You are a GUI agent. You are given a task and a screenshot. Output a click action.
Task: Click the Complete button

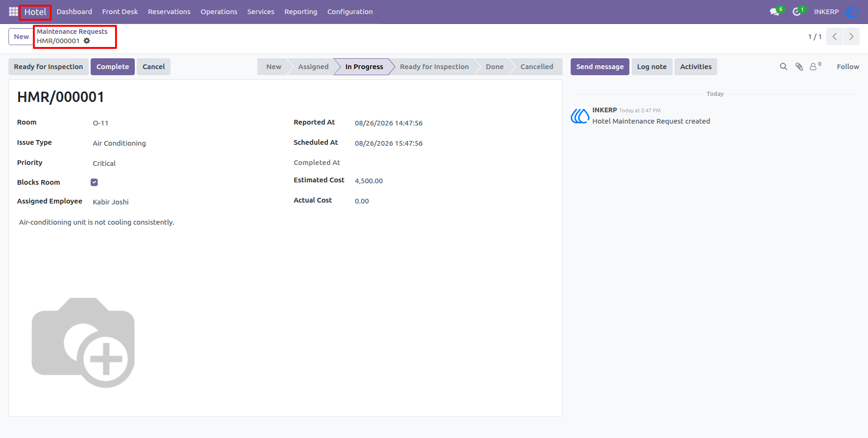tap(113, 67)
